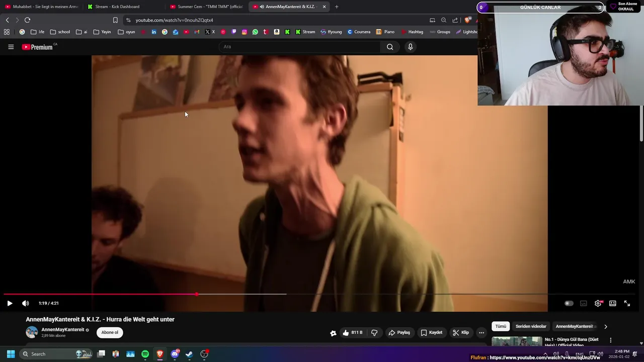The width and height of the screenshot is (644, 362).
Task: Switch to the 'Summer Cem - TMM TMM' tab
Action: click(x=206, y=7)
